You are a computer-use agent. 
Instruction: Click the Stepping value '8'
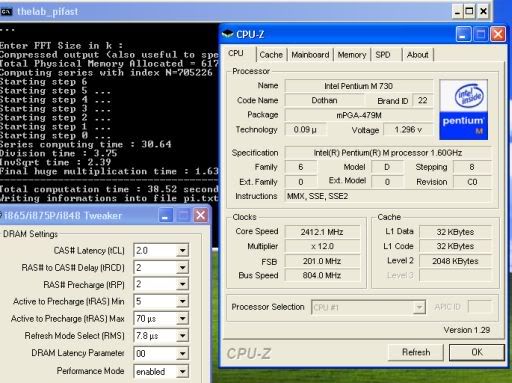tap(472, 167)
